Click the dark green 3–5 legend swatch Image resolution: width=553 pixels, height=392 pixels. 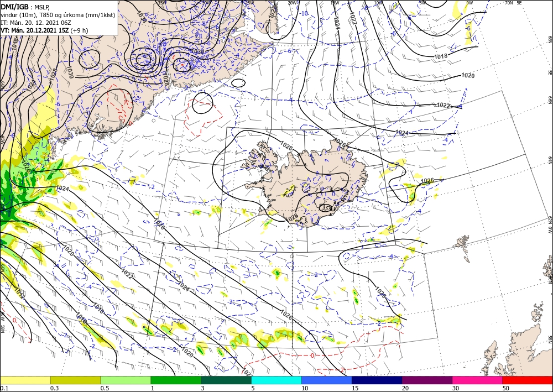point(226,380)
